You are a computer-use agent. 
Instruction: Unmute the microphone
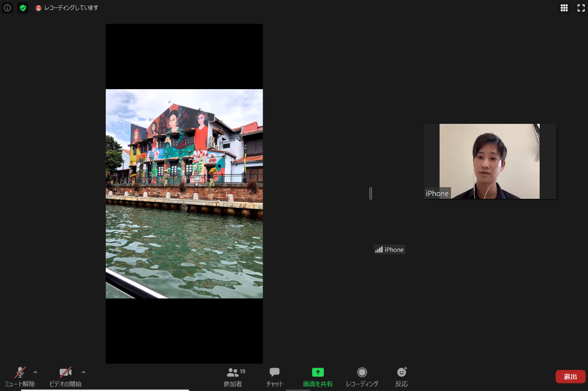coord(20,377)
